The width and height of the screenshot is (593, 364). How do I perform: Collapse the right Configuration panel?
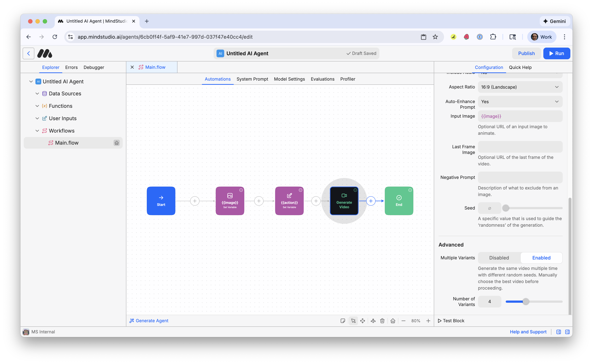(x=567, y=332)
